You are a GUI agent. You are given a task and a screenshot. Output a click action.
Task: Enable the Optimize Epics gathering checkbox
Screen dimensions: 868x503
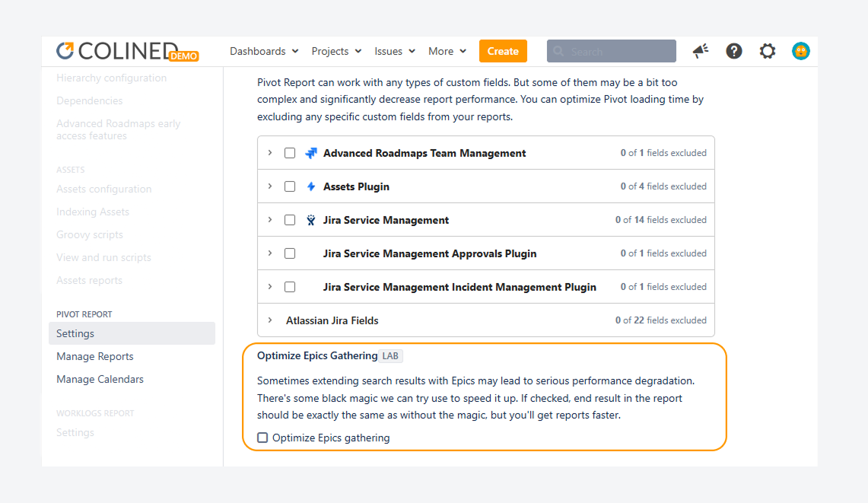[x=262, y=438]
